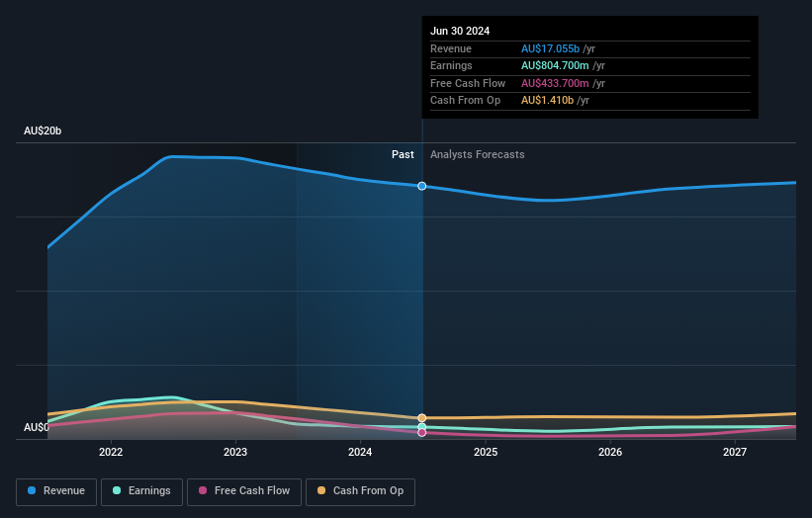Toggle the Earnings legend series
The image size is (812, 518).
[141, 491]
